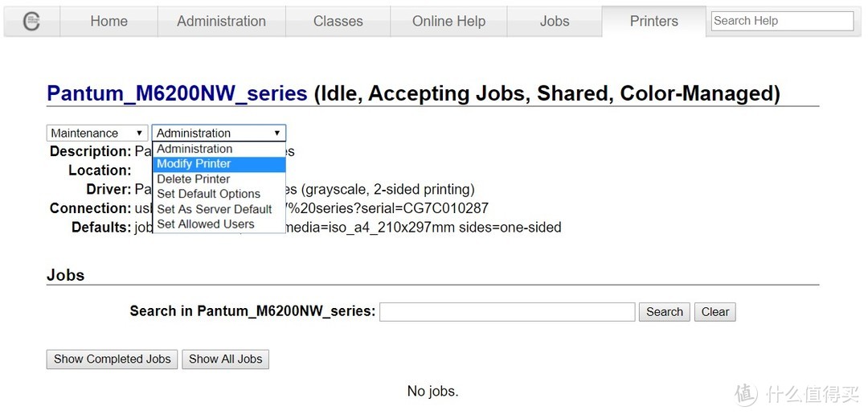Screen dimensions: 868x415
Task: Pick Set Default Options entry
Action: pos(208,194)
